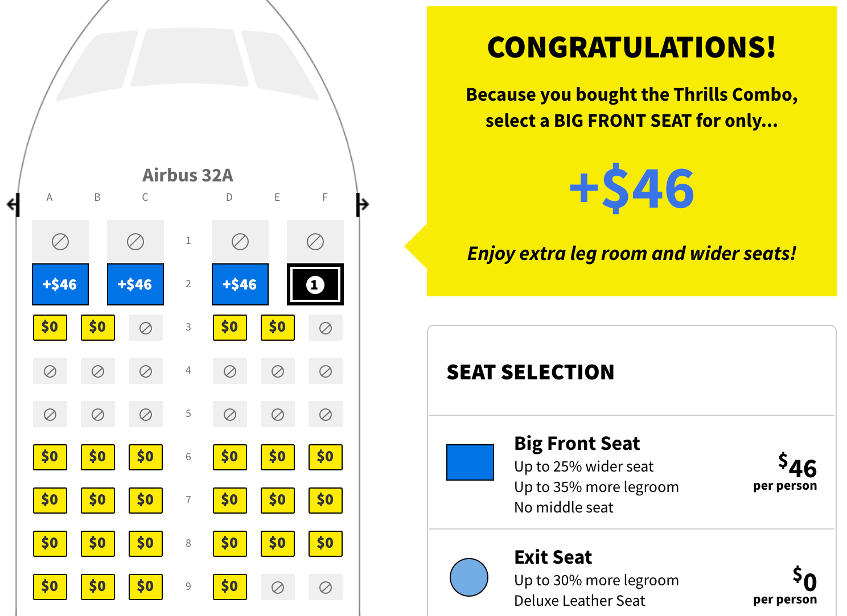This screenshot has height=616, width=847.
Task: Select the +$46 Big Front Seat 2A
Action: [x=60, y=284]
